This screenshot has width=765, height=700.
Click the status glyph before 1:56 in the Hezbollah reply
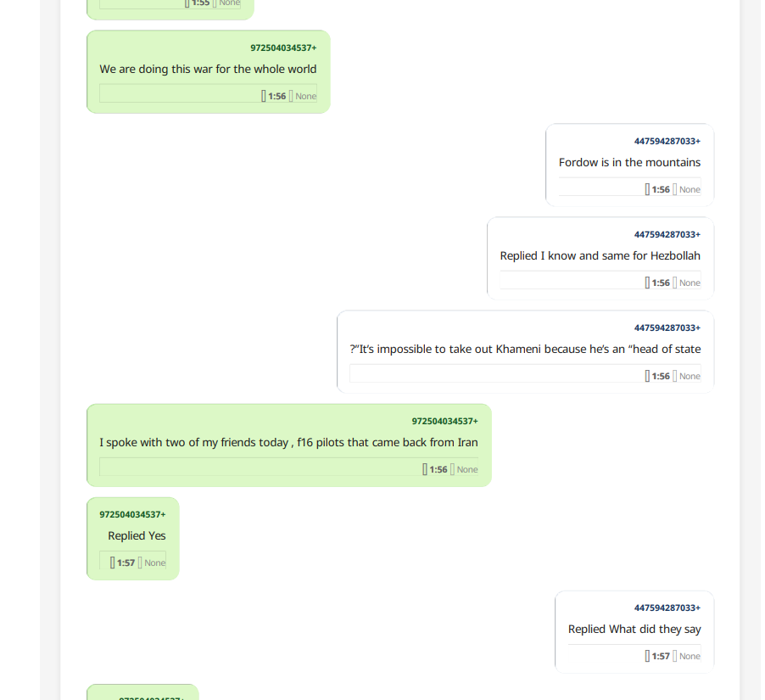click(x=647, y=283)
